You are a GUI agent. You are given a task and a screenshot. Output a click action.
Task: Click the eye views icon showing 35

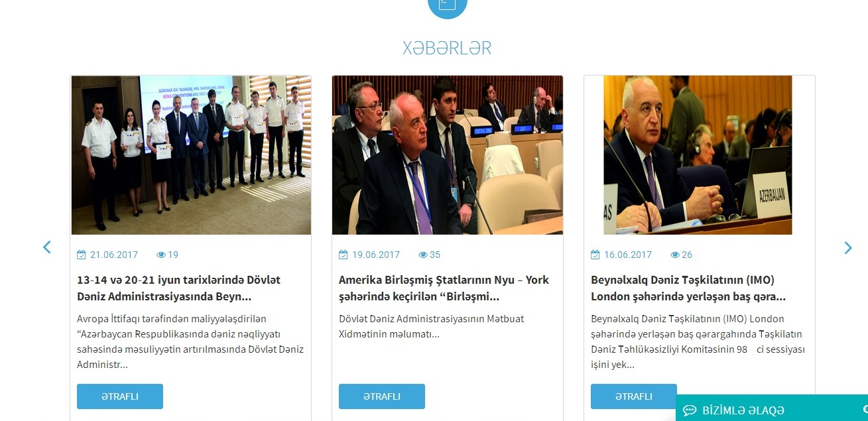point(423,255)
